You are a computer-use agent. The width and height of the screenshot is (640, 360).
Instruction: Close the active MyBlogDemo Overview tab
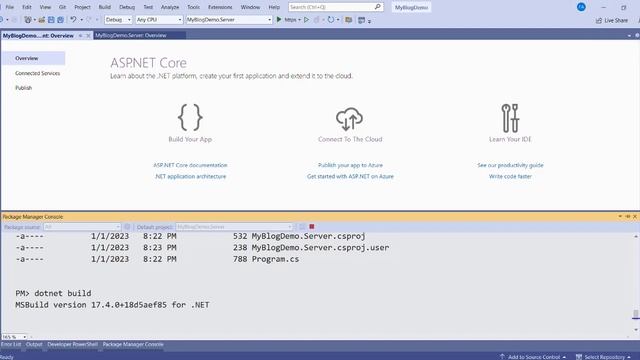point(88,36)
